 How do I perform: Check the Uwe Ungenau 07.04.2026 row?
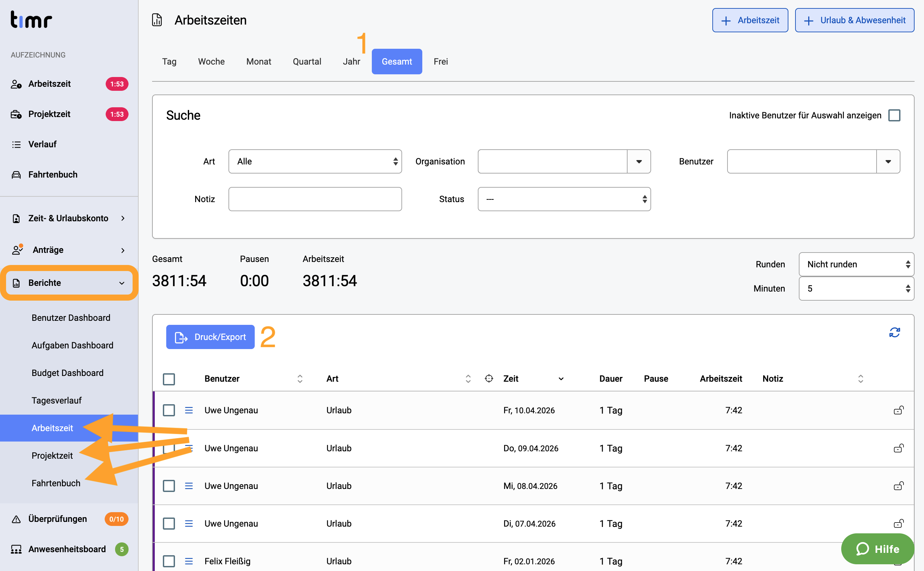click(x=169, y=523)
